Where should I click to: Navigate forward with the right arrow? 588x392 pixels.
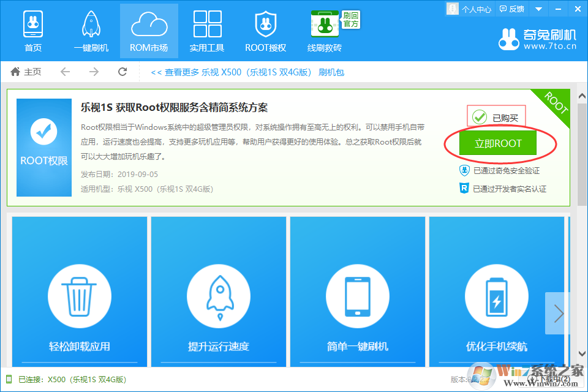(x=94, y=71)
